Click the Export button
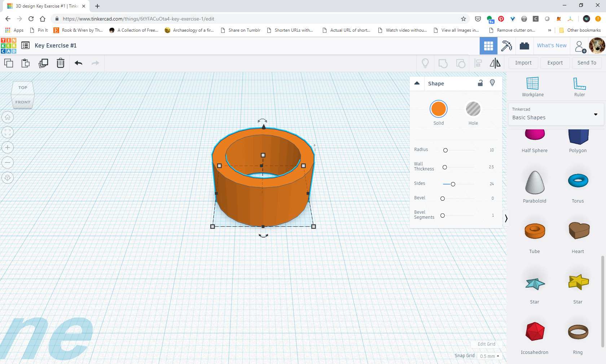 click(x=555, y=63)
